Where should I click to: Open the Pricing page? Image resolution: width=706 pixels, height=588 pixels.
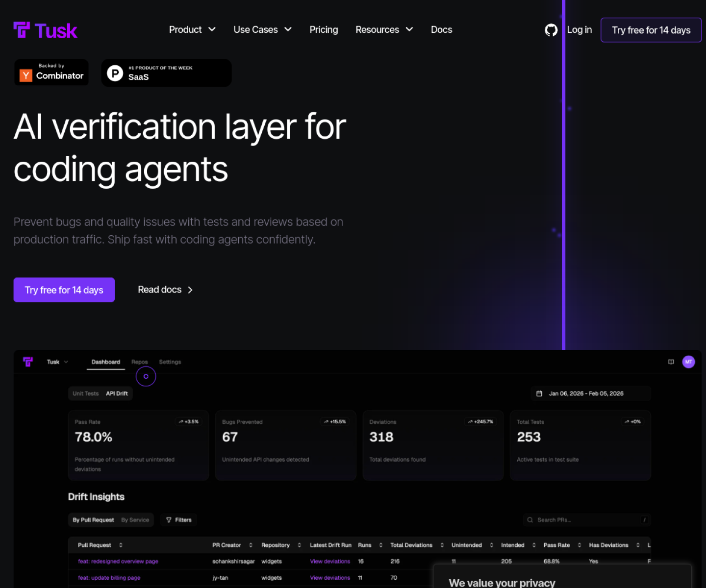[324, 30]
